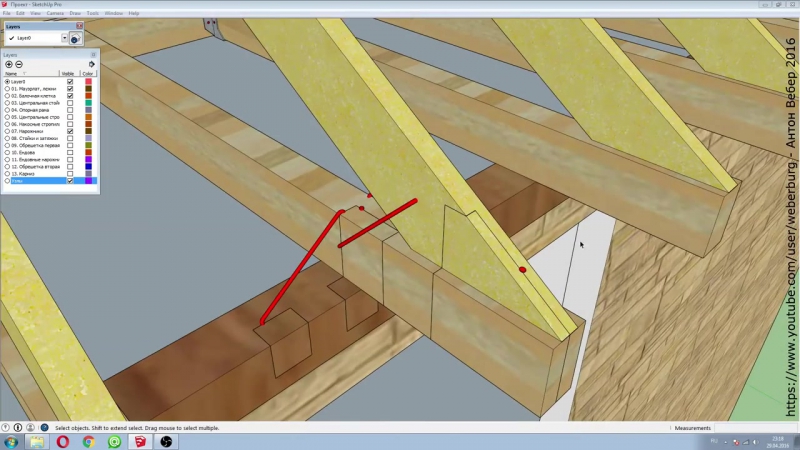The width and height of the screenshot is (800, 450).
Task: Toggle visibility of layer 07. Нарожники
Action: coord(70,131)
